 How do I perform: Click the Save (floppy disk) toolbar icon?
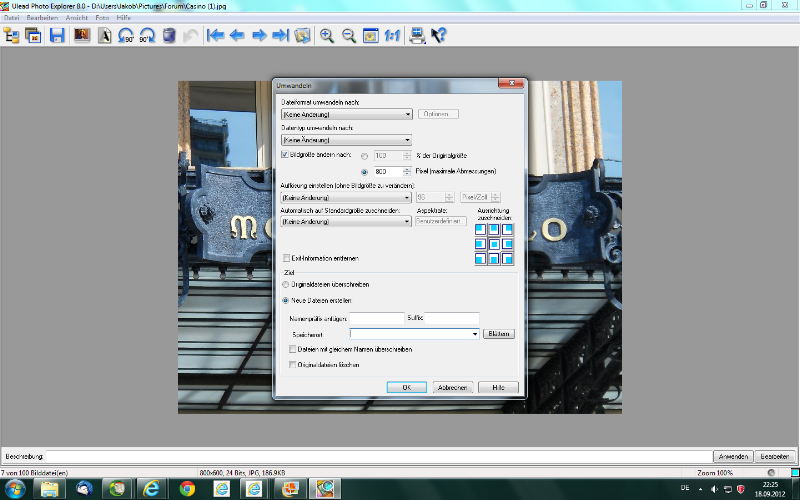pos(57,36)
